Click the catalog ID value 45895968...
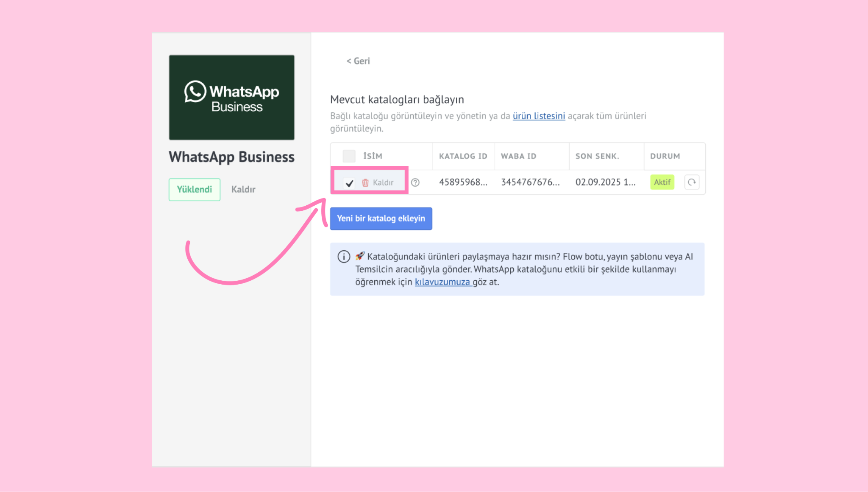The height and width of the screenshot is (492, 868). click(x=463, y=182)
